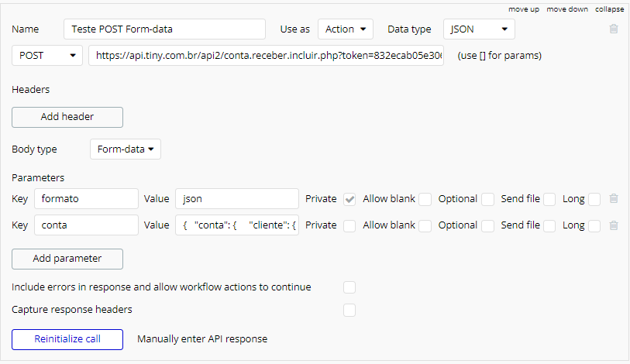The height and width of the screenshot is (364, 630).
Task: Enable Include errors in response checkbox
Action: [349, 287]
